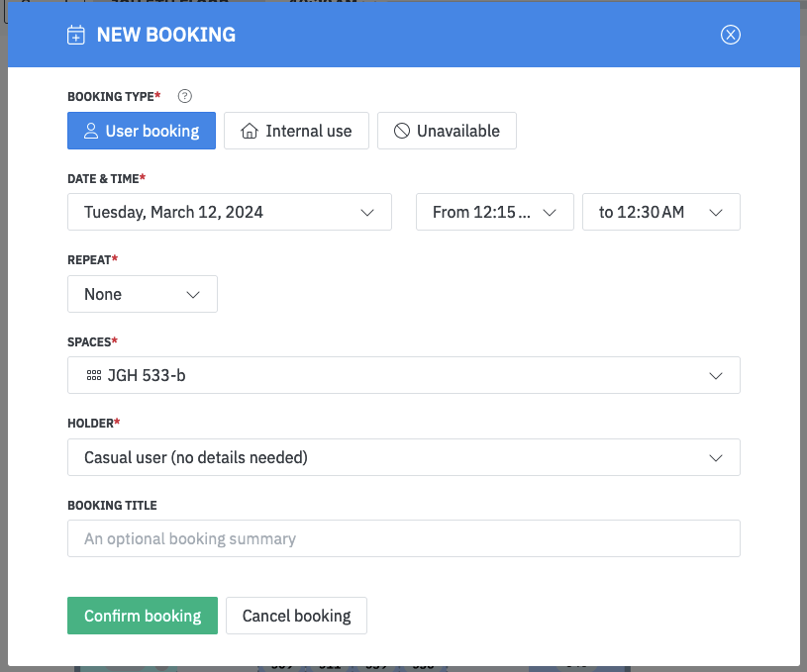The image size is (807, 672).
Task: Open the Holder dropdown for Casual user
Action: pyautogui.click(x=403, y=457)
